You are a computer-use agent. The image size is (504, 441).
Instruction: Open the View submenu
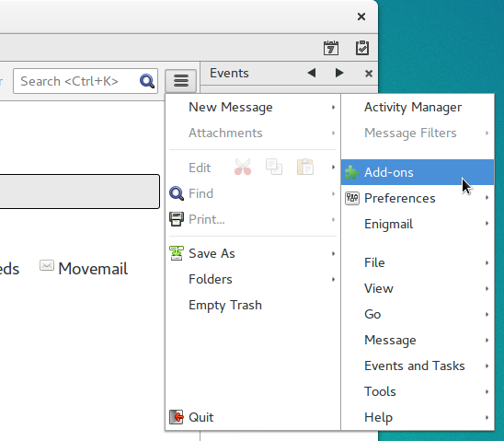(418, 288)
